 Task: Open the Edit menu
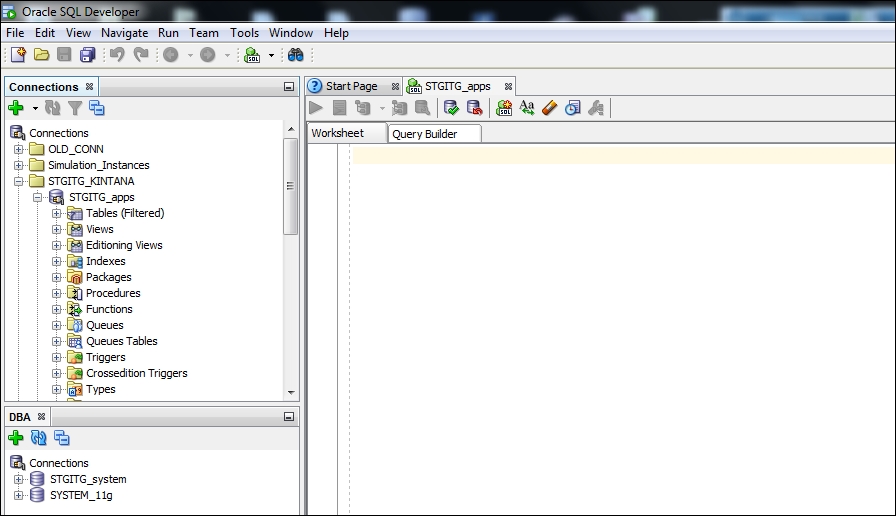pos(45,33)
